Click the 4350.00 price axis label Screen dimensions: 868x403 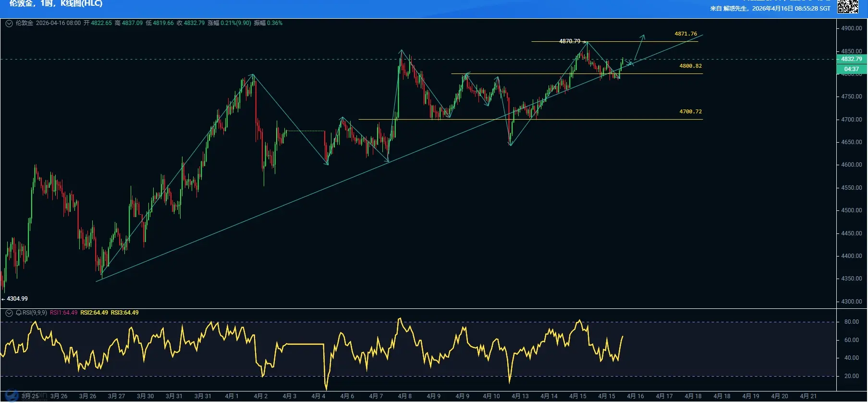851,279
